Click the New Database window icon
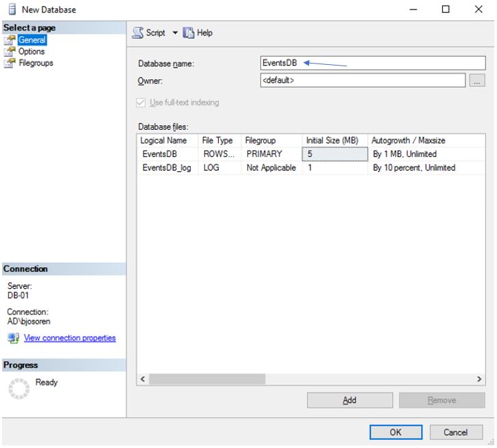 [11, 10]
